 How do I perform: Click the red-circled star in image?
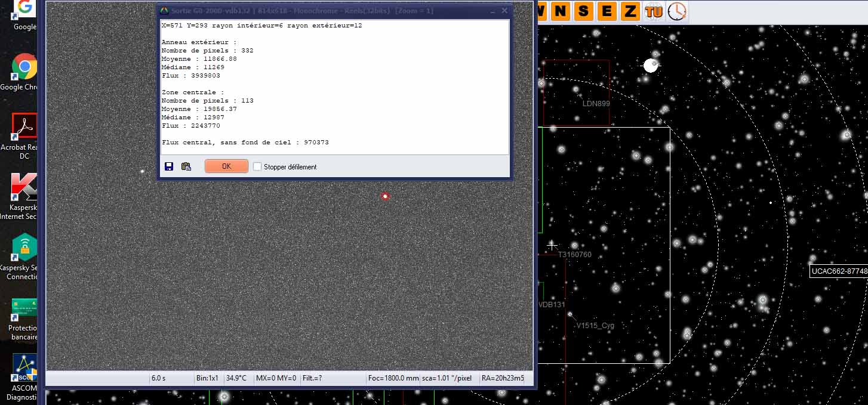385,196
